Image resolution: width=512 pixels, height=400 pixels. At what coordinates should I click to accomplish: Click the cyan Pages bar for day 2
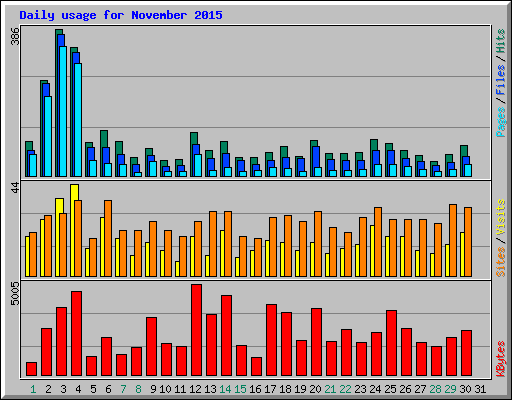48,137
